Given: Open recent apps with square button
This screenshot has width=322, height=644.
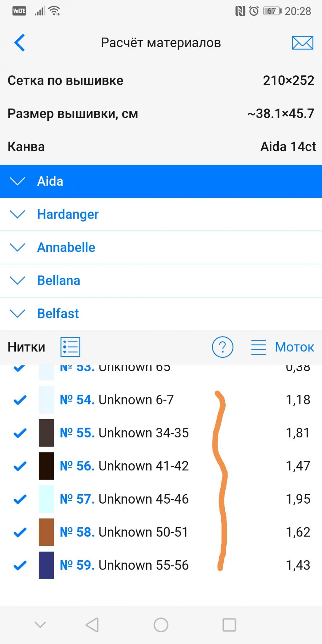Looking at the screenshot, I should point(229,625).
